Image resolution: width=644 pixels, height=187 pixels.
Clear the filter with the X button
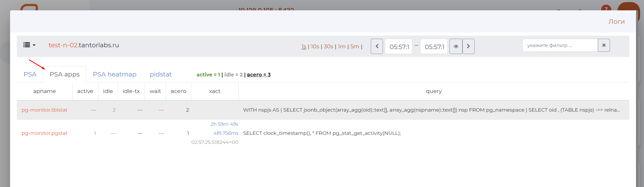(x=604, y=45)
